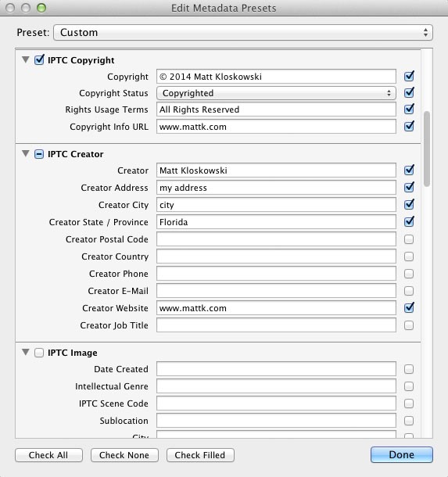Screen dimensions: 448x477
Task: Click into the Creator Phone field
Action: coord(276,274)
